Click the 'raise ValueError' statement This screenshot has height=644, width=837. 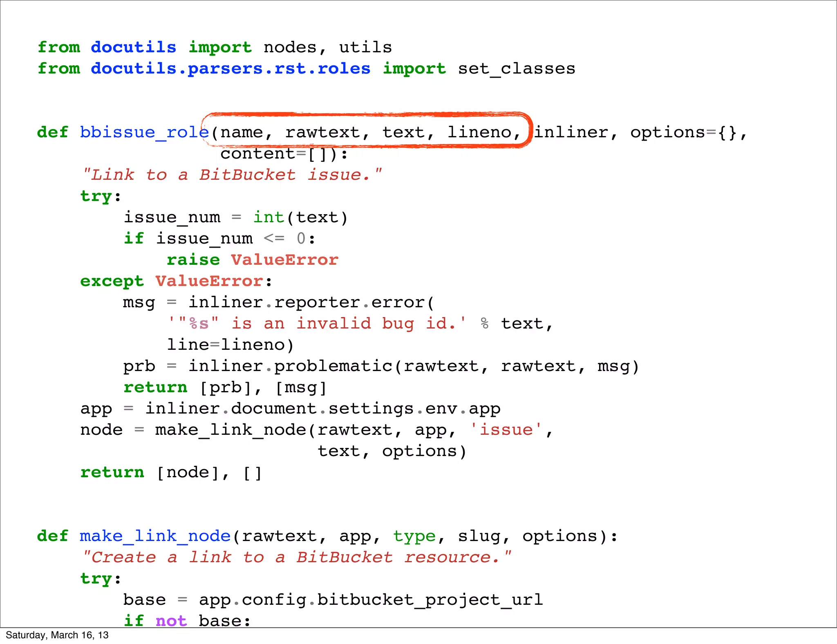(253, 260)
